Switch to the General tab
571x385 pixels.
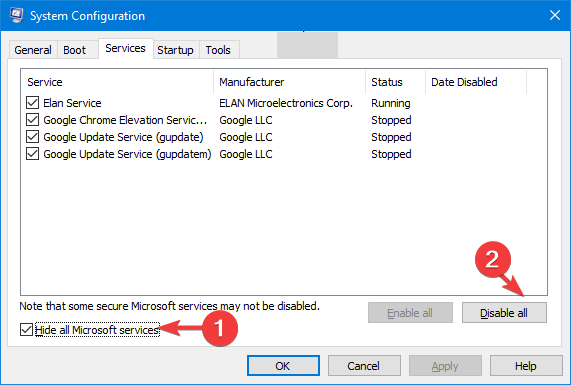coord(33,50)
